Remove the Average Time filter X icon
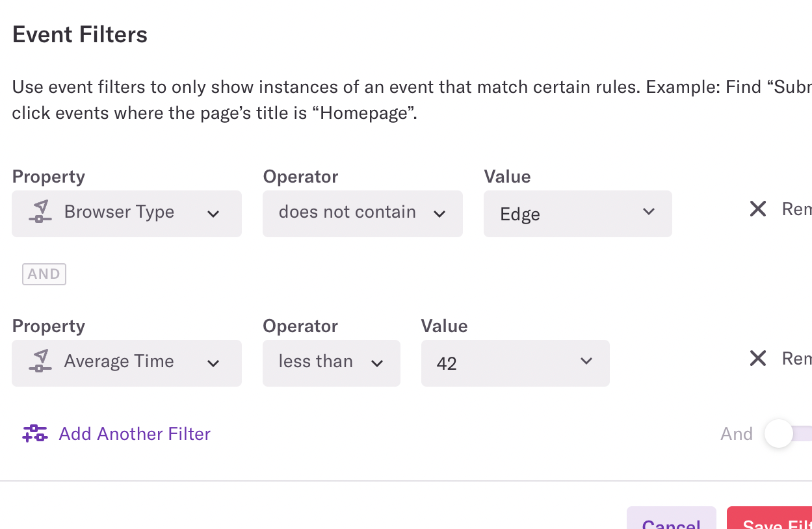 [x=758, y=359]
